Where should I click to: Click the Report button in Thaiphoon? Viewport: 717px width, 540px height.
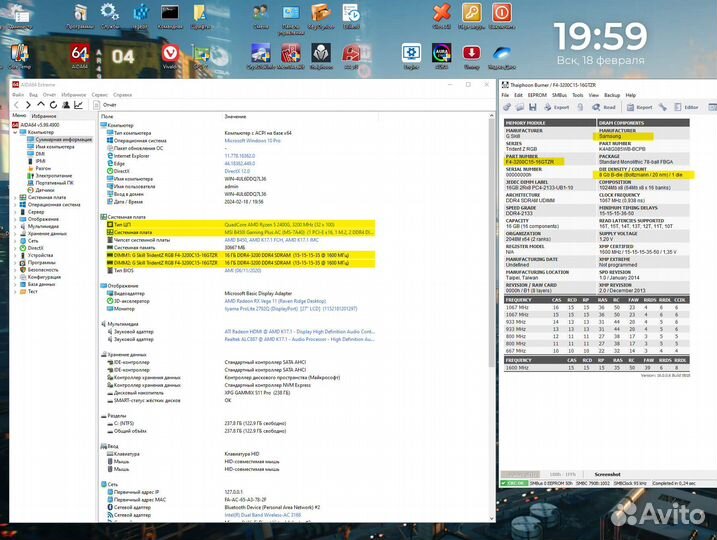click(x=640, y=107)
